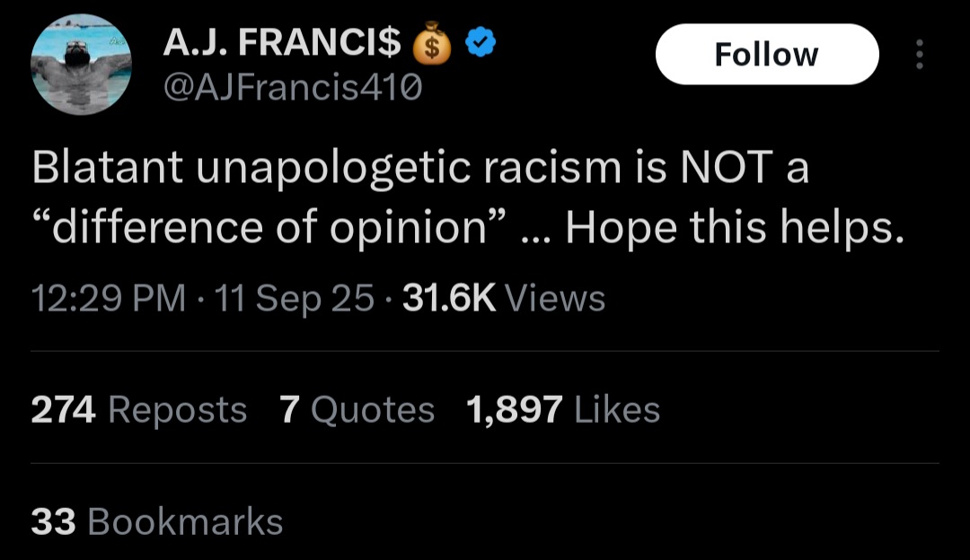Click the word "Likes" beside 1,897

[x=616, y=410]
